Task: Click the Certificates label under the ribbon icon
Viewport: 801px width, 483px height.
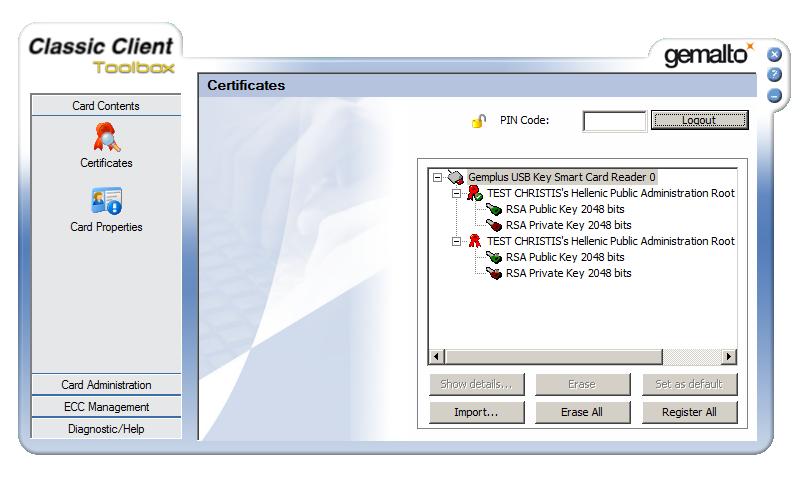Action: click(x=106, y=163)
